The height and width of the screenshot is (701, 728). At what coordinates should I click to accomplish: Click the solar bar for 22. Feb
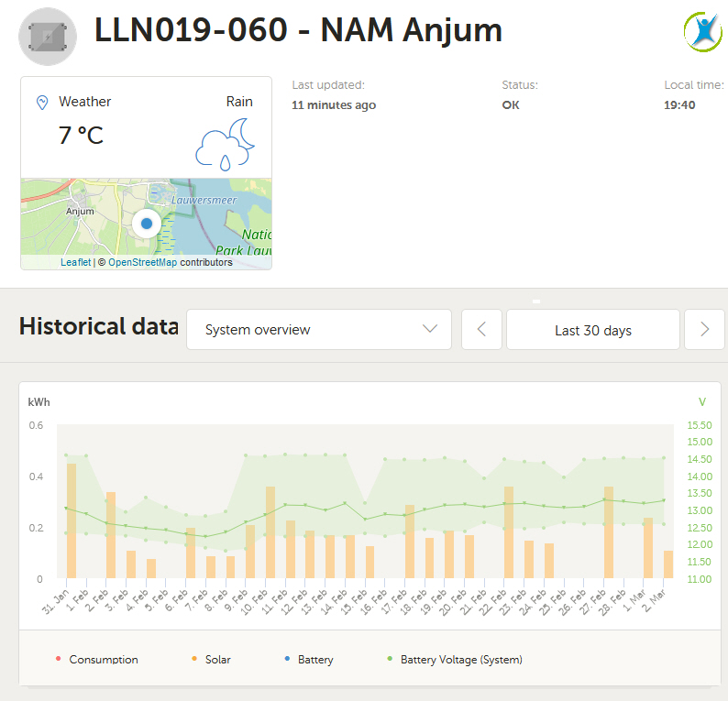click(x=509, y=532)
